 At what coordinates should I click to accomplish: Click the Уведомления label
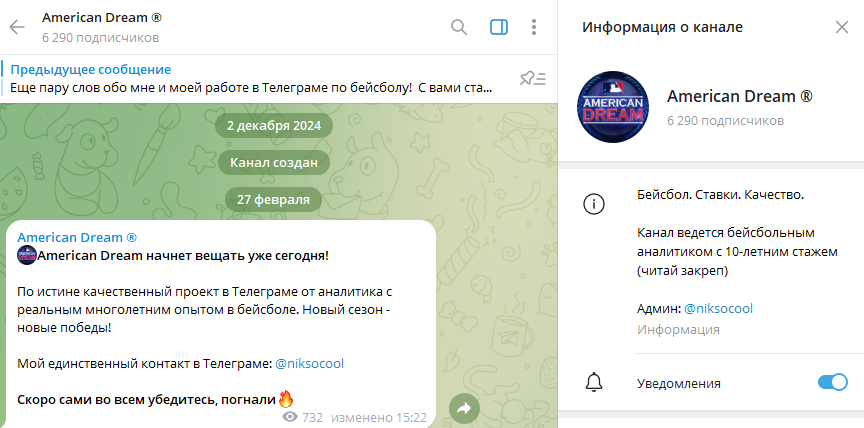[678, 383]
